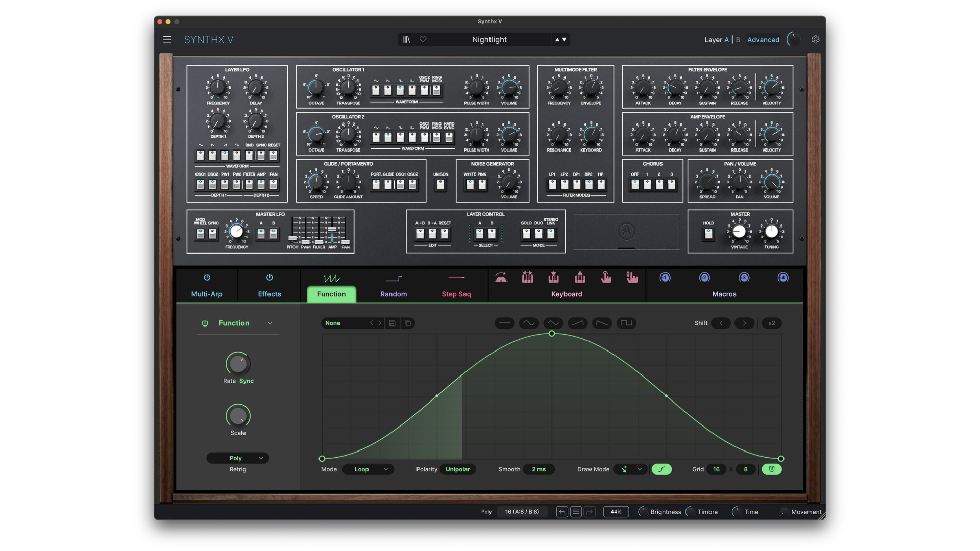Save function preset with floppy disk icon
Screen dimensions: 980x551
click(392, 323)
